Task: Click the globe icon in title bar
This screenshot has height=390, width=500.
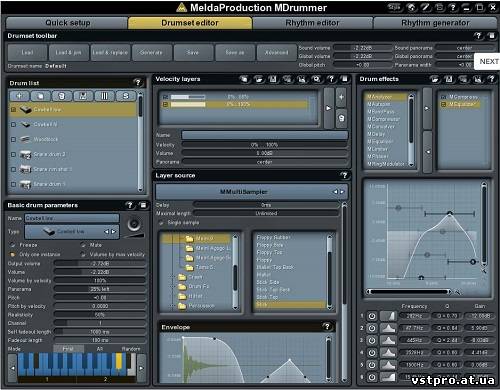Action: [411, 7]
